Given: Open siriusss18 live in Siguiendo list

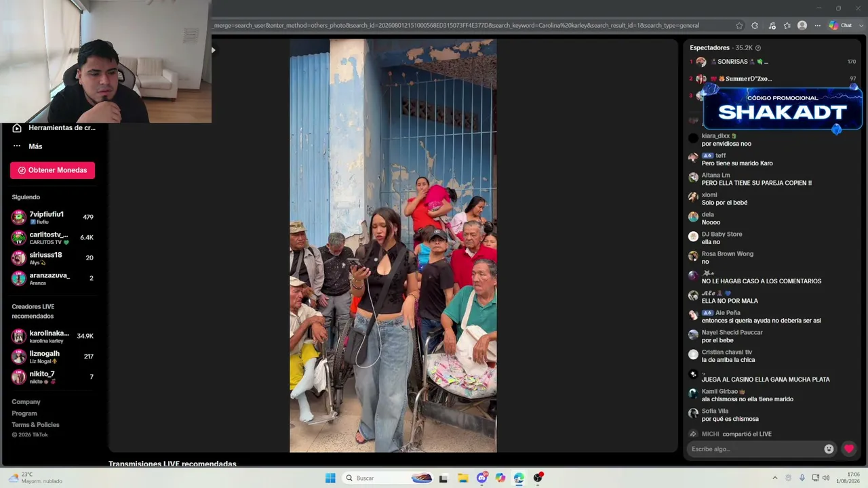Looking at the screenshot, I should (52, 258).
